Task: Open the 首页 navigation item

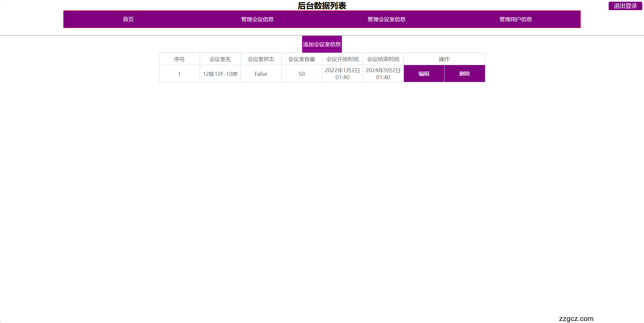Action: [128, 19]
